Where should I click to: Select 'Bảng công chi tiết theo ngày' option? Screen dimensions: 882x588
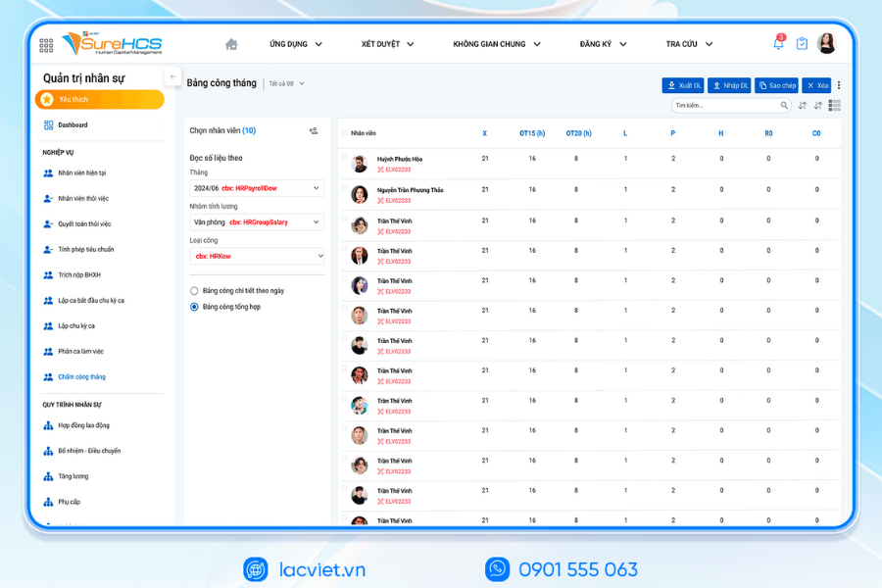click(194, 291)
